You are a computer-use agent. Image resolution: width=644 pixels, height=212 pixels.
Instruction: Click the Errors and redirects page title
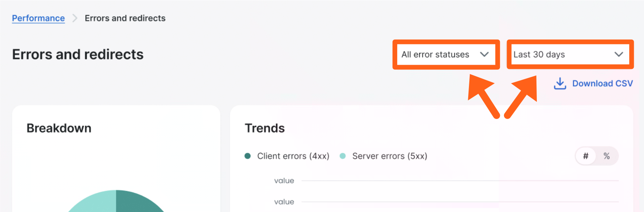(78, 55)
